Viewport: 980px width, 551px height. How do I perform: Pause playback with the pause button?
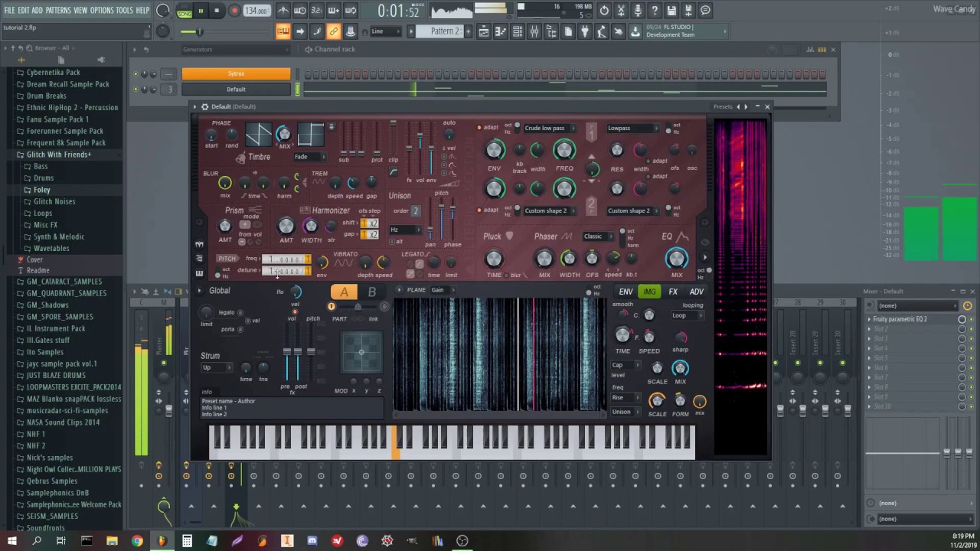(x=201, y=11)
